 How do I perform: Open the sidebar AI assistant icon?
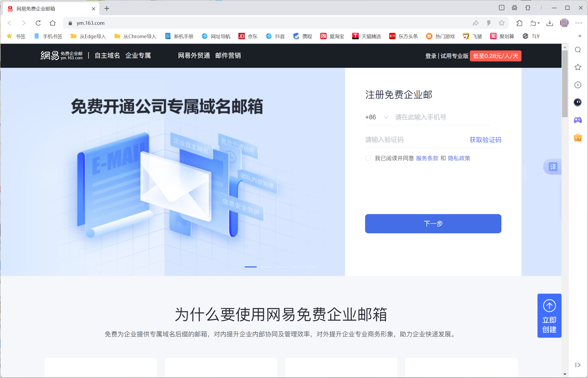tap(578, 102)
